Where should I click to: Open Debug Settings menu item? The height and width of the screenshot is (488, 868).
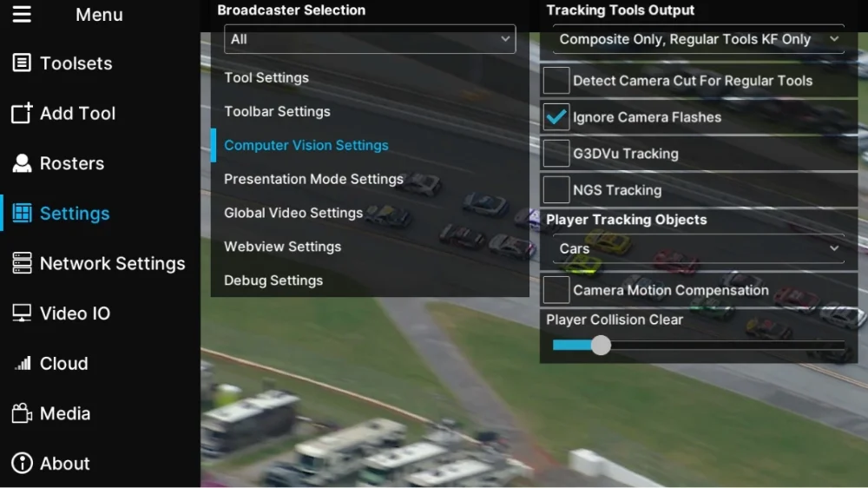pos(273,280)
